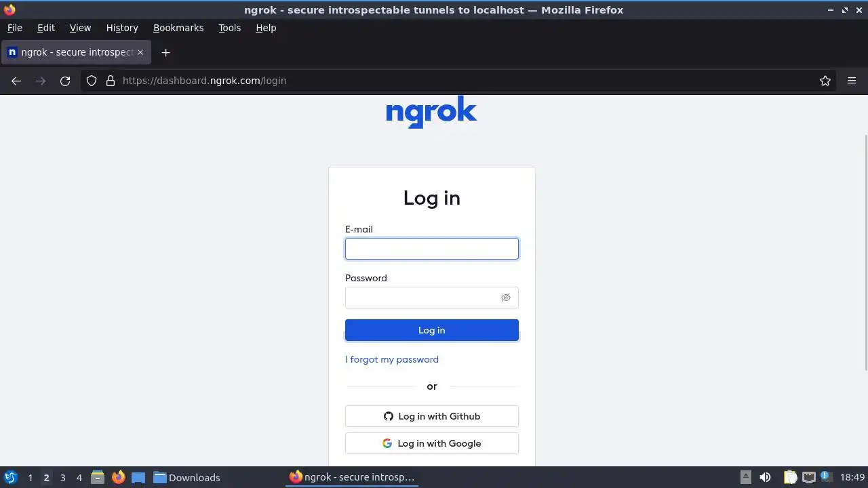The height and width of the screenshot is (488, 868).
Task: Choose Log in with Github
Action: 432,416
